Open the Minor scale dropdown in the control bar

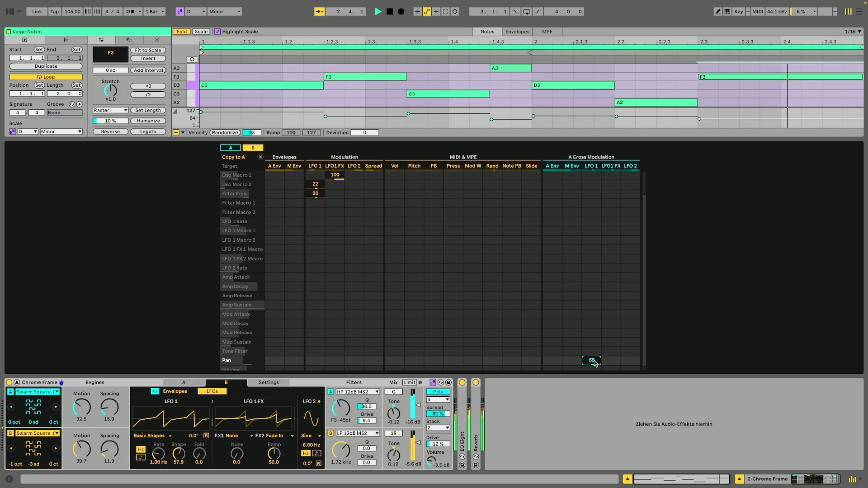[225, 12]
